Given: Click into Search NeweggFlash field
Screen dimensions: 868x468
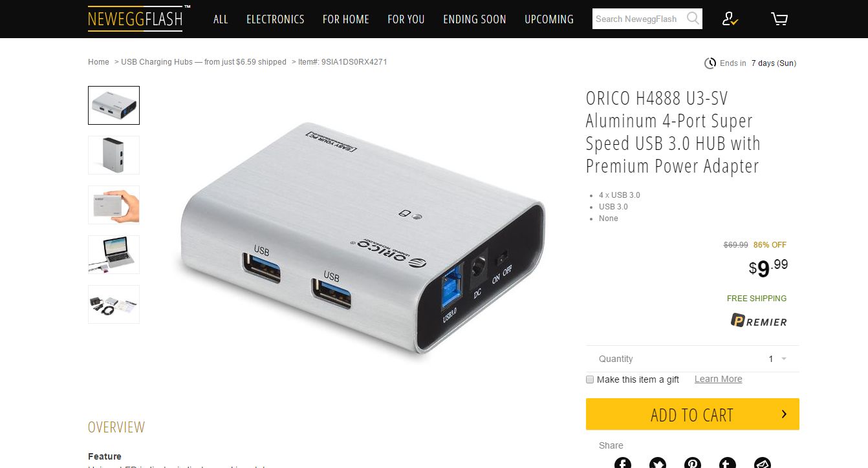Looking at the screenshot, I should click(638, 19).
